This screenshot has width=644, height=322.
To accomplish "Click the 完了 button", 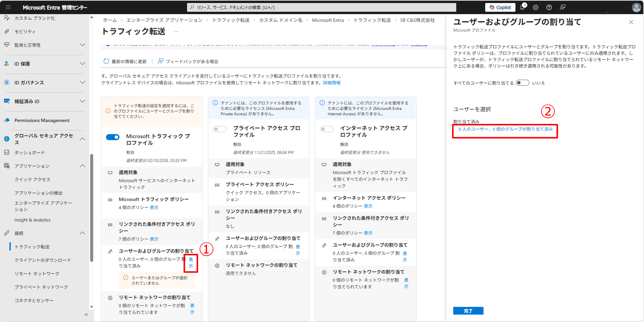I will tap(468, 310).
